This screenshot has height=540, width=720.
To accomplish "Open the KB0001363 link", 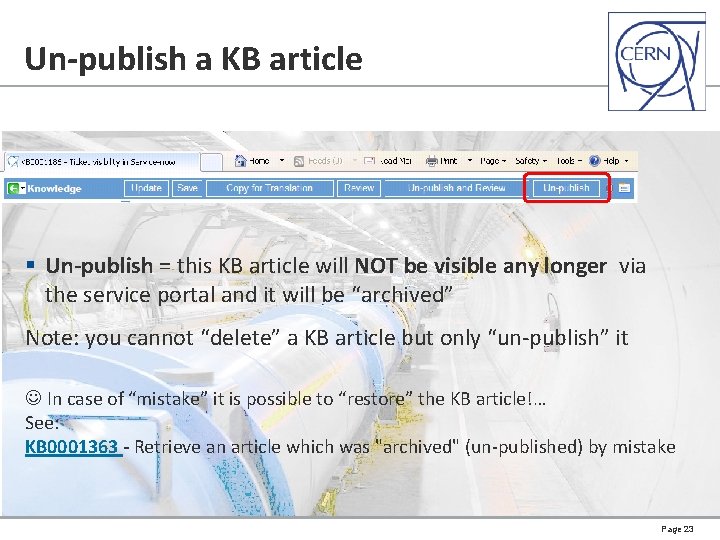I will tap(73, 447).
